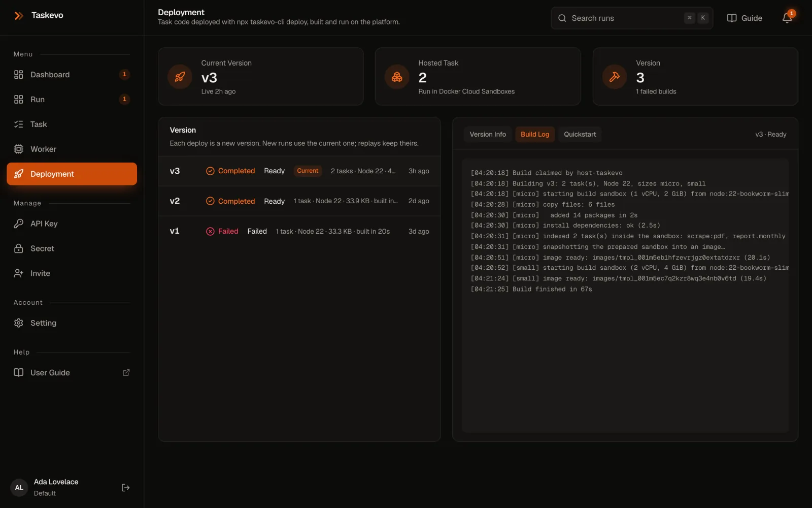Click the Setting gear icon

[19, 323]
